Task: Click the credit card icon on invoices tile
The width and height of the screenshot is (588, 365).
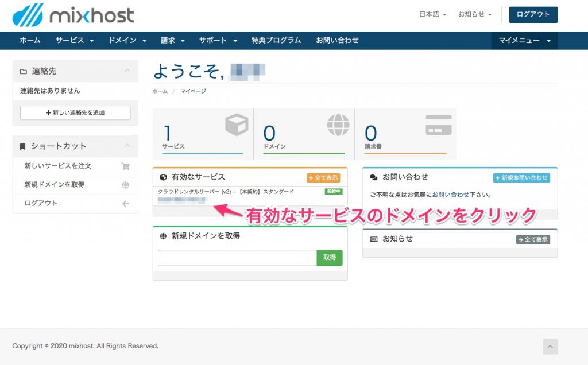Action: click(438, 125)
